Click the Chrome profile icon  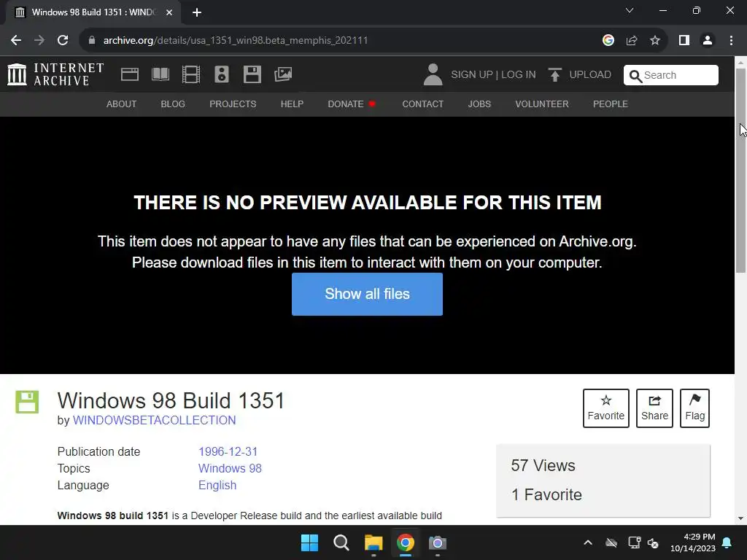pyautogui.click(x=708, y=41)
